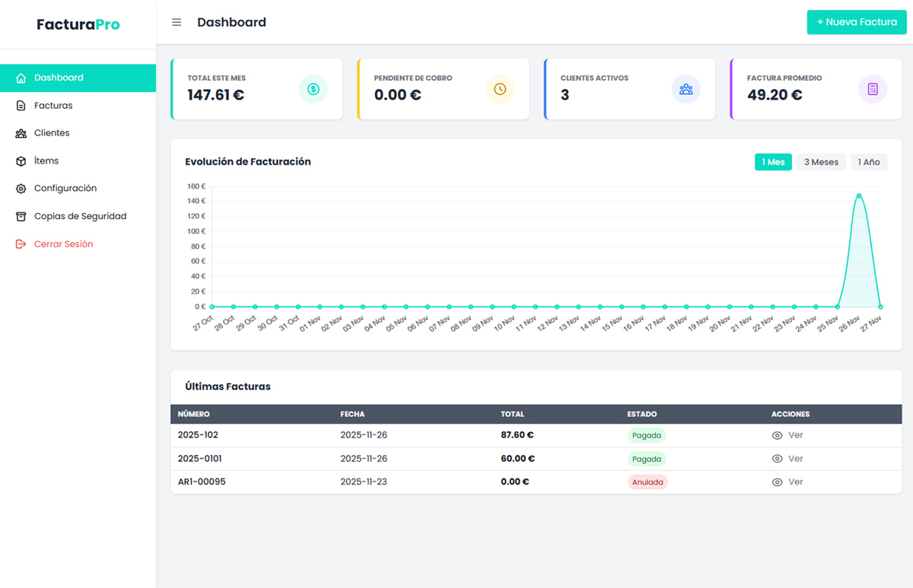Click the eye icon for invoice 2025-102

tap(777, 436)
